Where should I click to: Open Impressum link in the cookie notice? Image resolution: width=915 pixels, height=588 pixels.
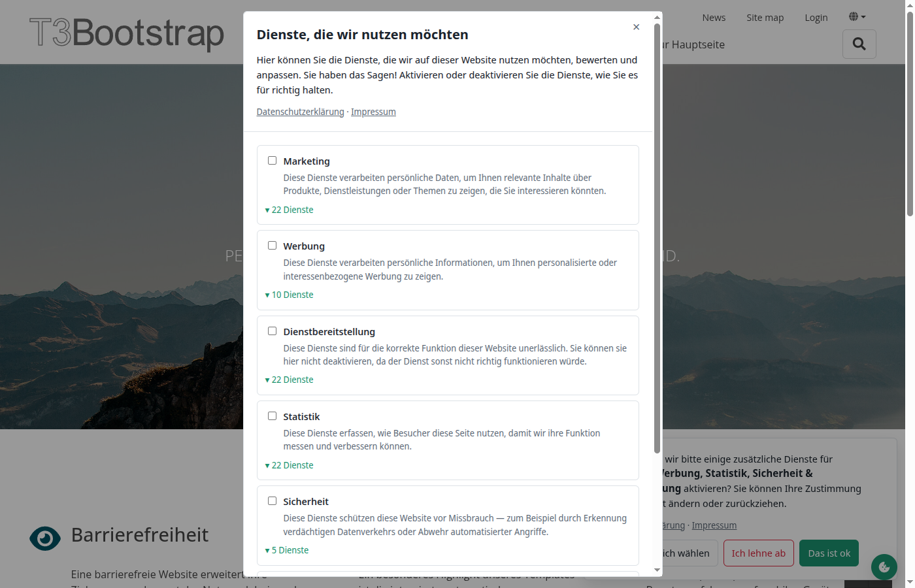[714, 525]
